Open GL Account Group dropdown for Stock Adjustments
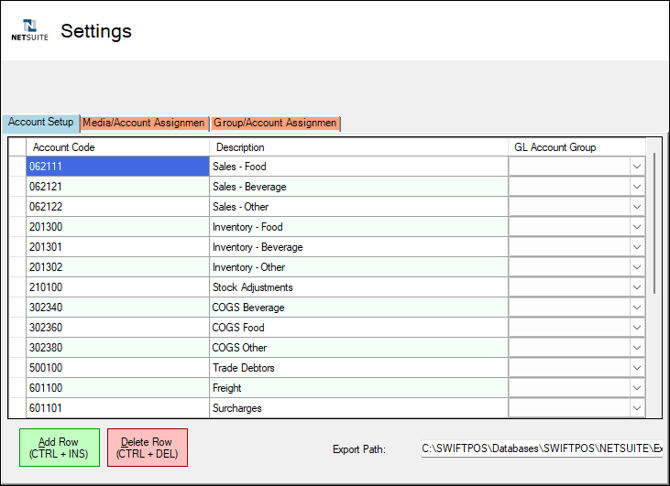Image resolution: width=670 pixels, height=486 pixels. pyautogui.click(x=637, y=287)
